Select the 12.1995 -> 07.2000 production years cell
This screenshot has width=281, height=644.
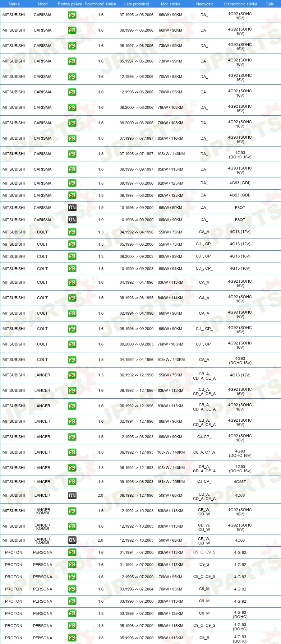click(x=137, y=577)
